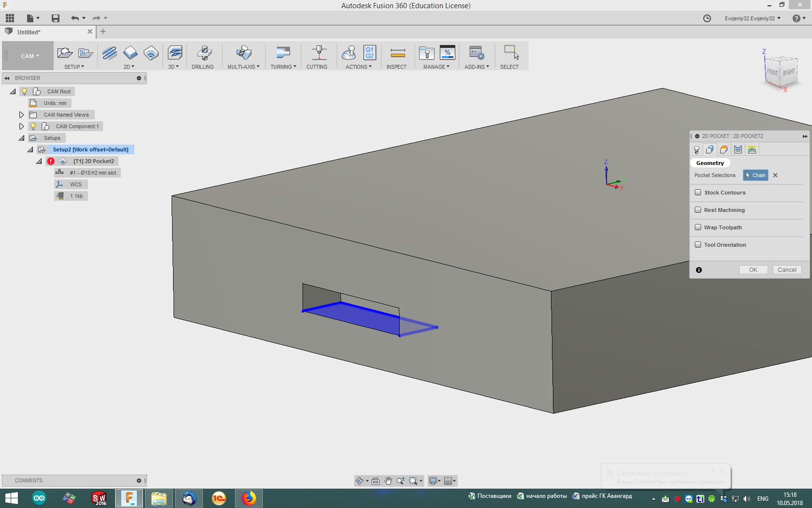Screen dimensions: 812x508
Task: Click the Drilling tool icon
Action: 203,53
